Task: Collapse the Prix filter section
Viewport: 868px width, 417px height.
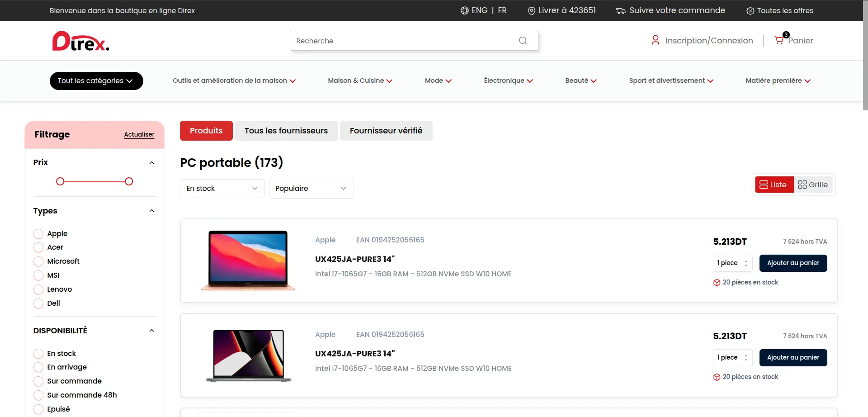Action: pyautogui.click(x=152, y=163)
